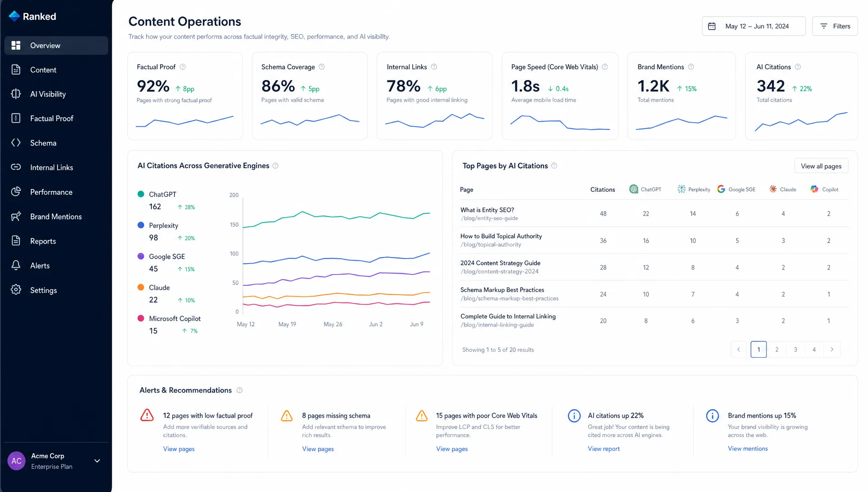This screenshot has width=868, height=492.
Task: Click the help icon next to Top Pages by AI Citations
Action: (x=554, y=166)
